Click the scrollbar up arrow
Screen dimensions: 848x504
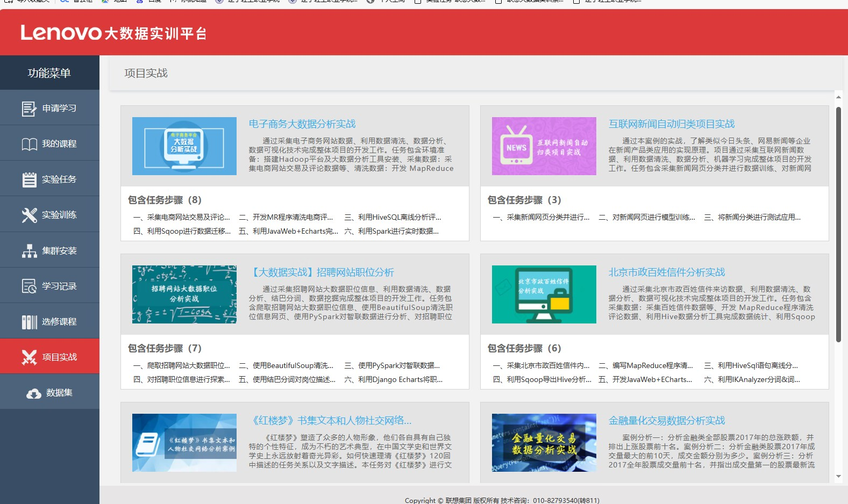point(838,98)
